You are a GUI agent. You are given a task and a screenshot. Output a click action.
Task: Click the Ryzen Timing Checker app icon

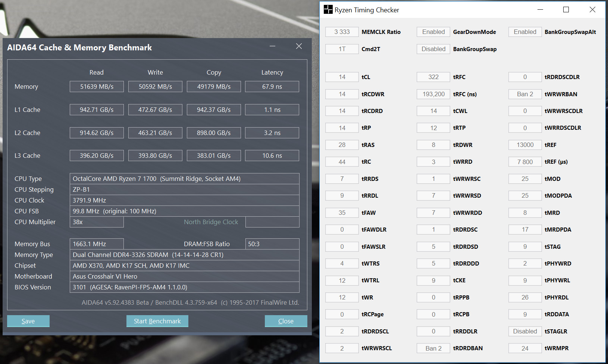(x=328, y=10)
